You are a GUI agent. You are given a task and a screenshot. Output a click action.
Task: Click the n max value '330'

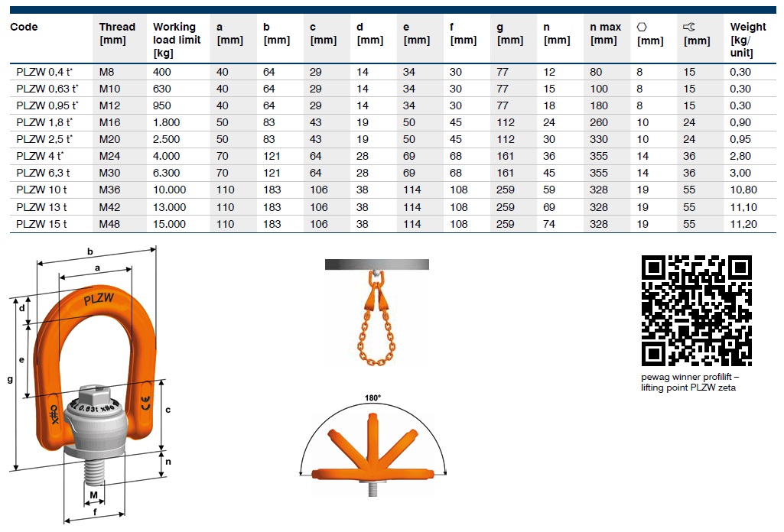pos(599,139)
